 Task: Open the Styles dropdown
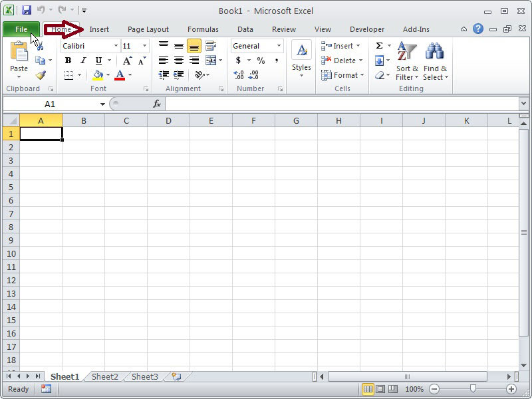pos(301,59)
